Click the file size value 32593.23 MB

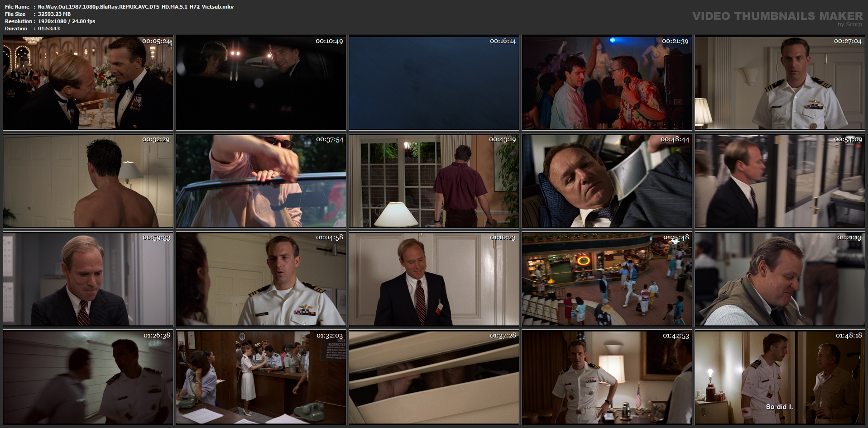(x=54, y=14)
